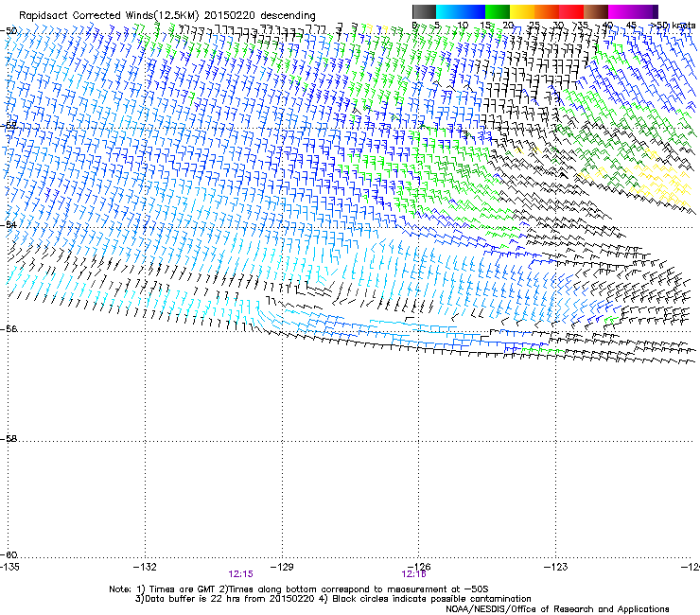Click the dark purple over-50 knots swatch

(656, 11)
